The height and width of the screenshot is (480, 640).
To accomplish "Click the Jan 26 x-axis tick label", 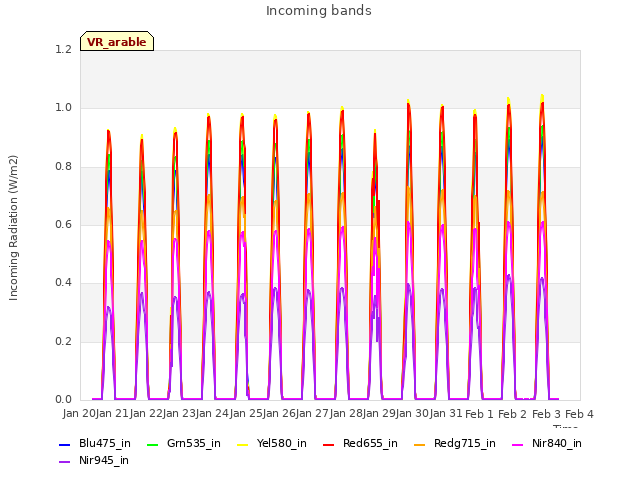I will tap(279, 413).
